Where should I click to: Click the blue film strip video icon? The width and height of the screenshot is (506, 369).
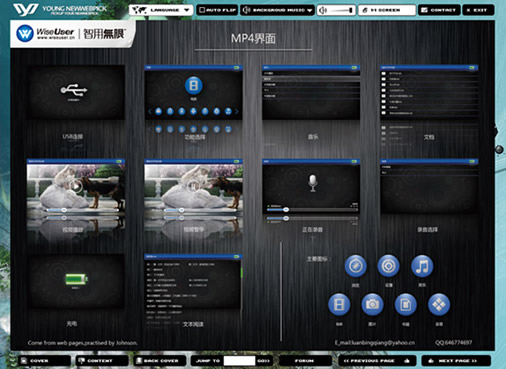(x=339, y=304)
